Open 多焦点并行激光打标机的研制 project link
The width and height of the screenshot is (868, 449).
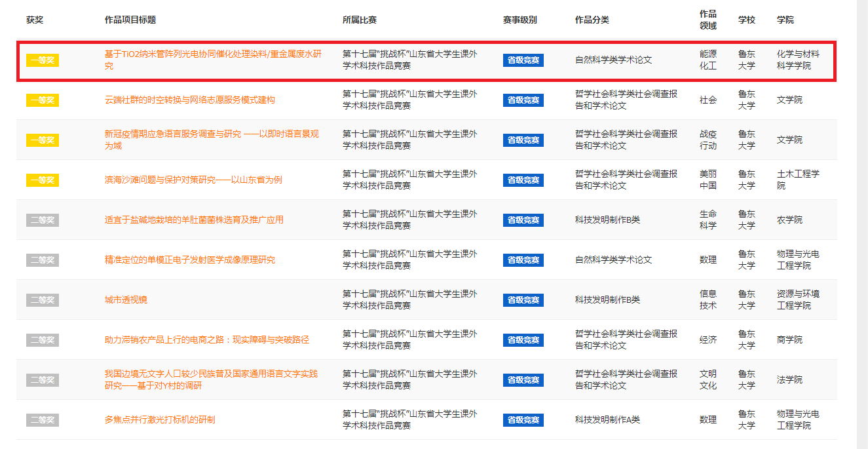[x=160, y=420]
